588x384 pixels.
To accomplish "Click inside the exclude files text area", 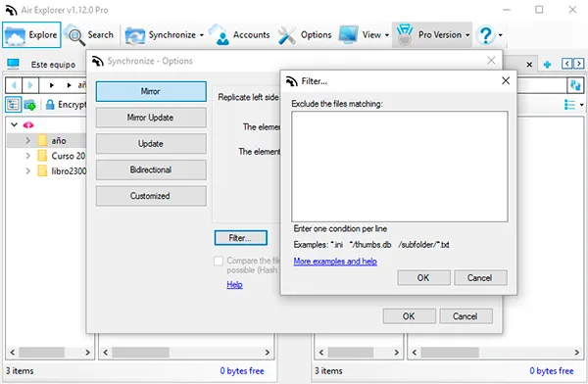I will click(x=400, y=167).
